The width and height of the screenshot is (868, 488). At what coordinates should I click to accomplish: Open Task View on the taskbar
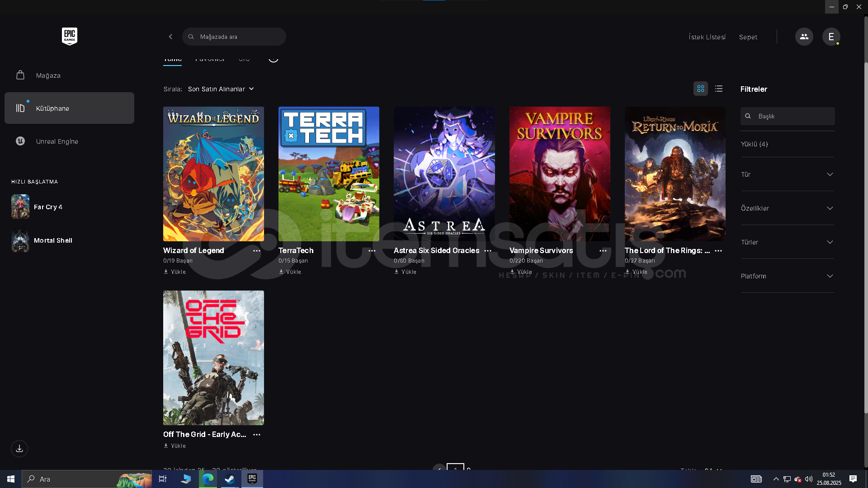[x=163, y=479]
